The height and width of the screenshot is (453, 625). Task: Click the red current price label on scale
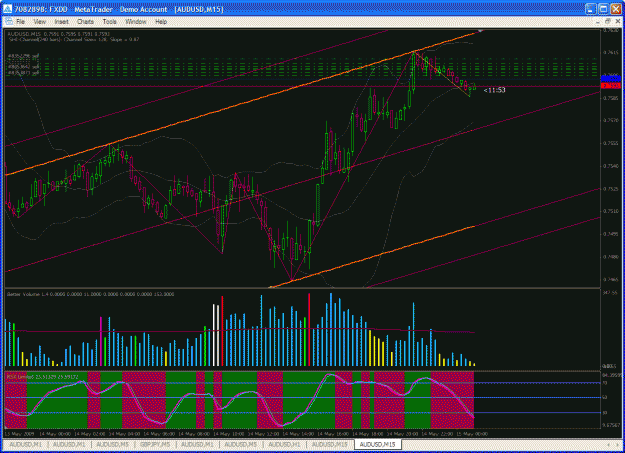click(x=611, y=86)
